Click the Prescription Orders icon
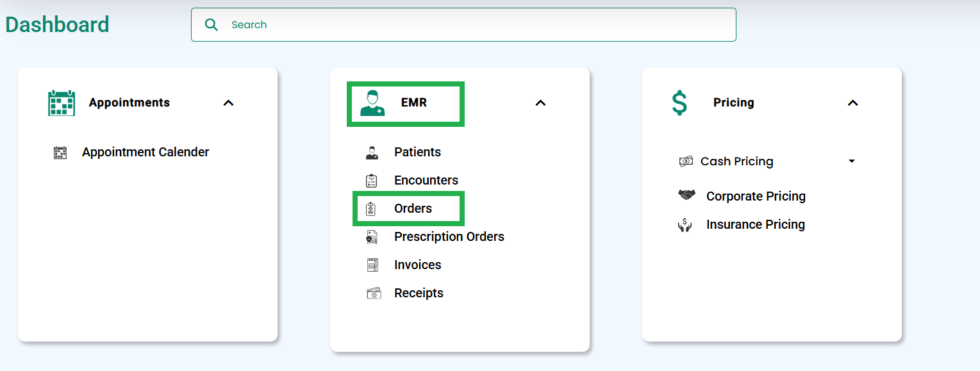This screenshot has width=980, height=371. point(372,237)
